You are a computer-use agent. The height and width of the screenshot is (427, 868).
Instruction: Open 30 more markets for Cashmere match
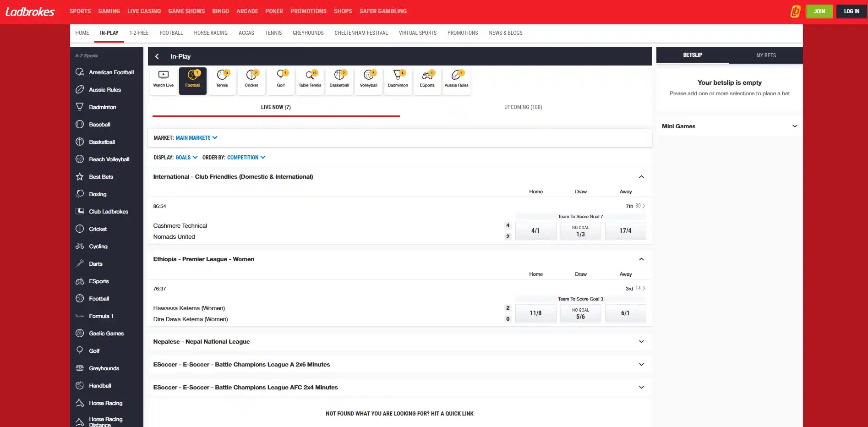pyautogui.click(x=640, y=206)
